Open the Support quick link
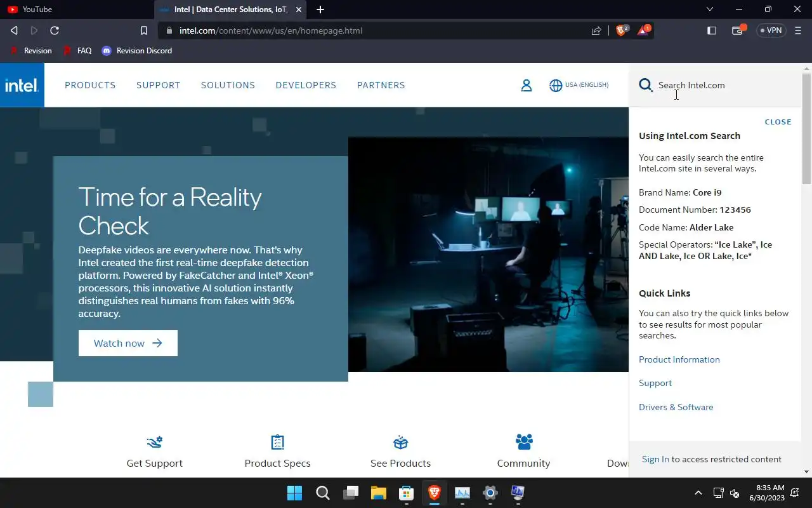Viewport: 812px width, 508px height. tap(655, 383)
